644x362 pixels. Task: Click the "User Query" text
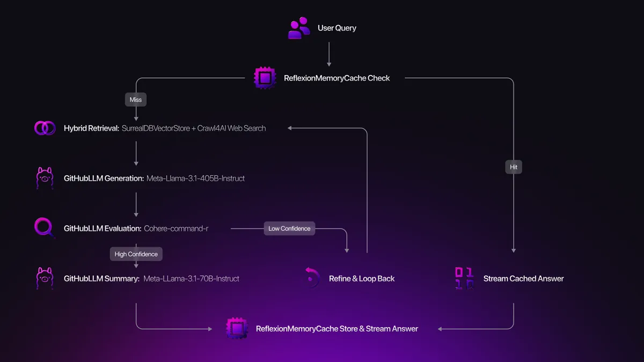tap(337, 28)
